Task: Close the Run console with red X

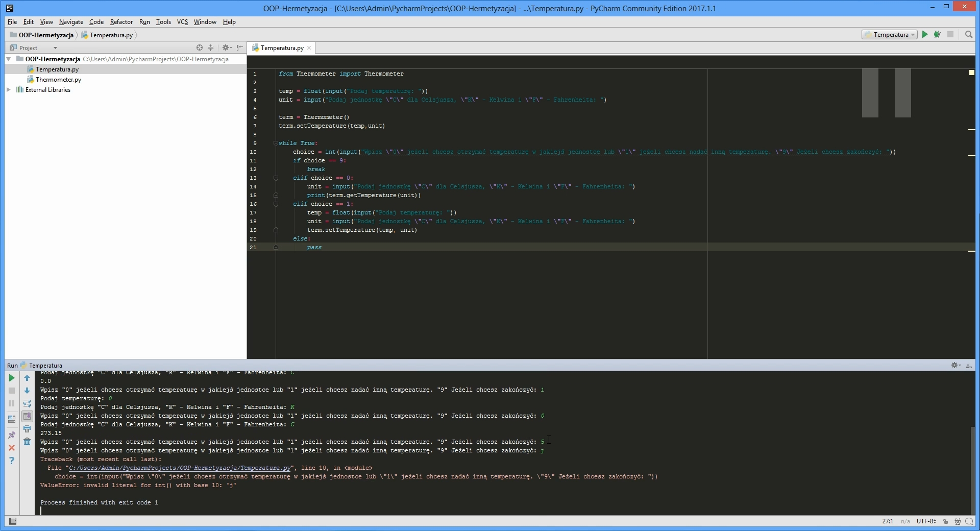Action: [x=11, y=448]
